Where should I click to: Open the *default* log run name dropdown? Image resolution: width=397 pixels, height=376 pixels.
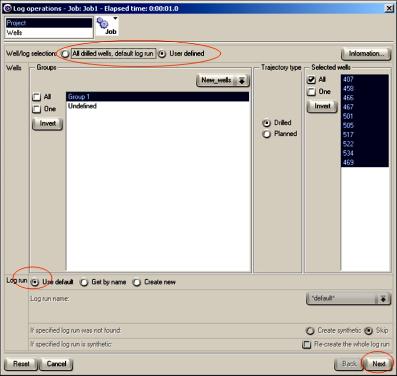point(348,298)
